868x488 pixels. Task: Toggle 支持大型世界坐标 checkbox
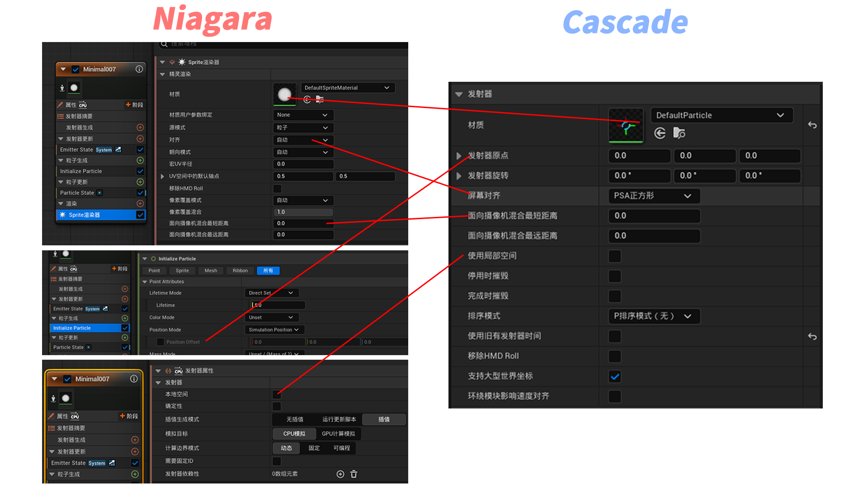(x=615, y=376)
